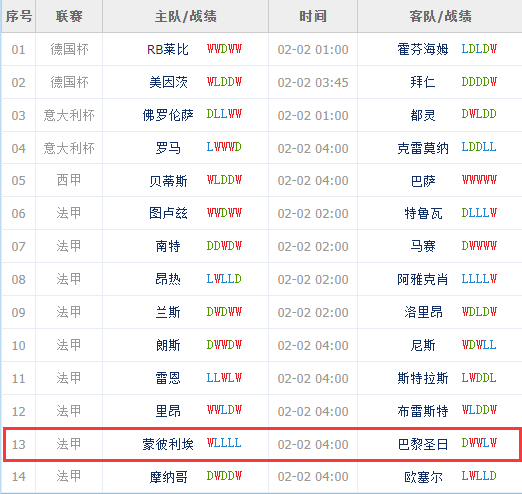This screenshot has height=494, width=522.
Task: Click serial number 01
Action: pyautogui.click(x=18, y=50)
